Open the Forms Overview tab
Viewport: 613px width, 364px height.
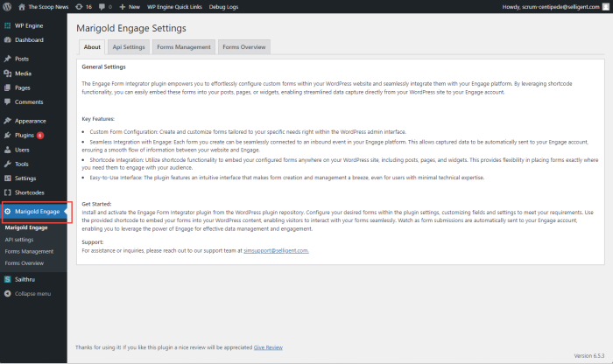point(243,46)
